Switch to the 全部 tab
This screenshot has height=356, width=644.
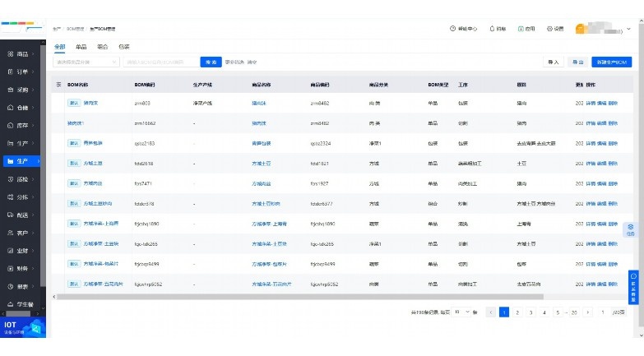[59, 47]
